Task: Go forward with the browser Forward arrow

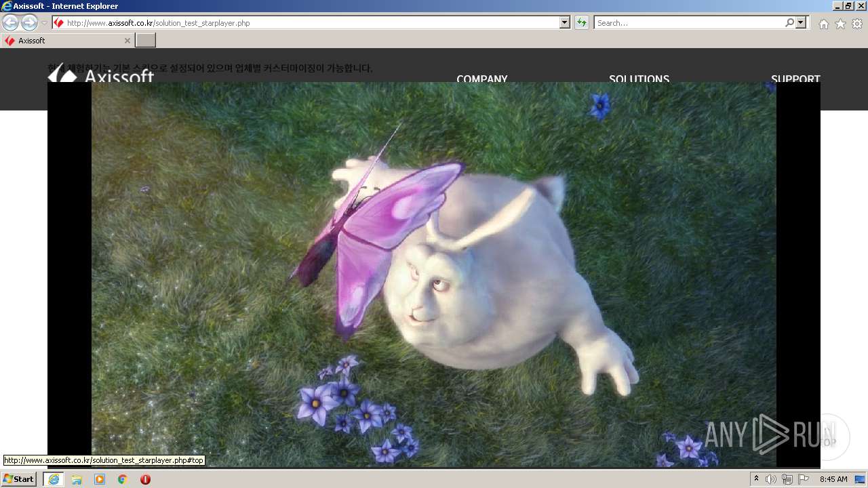Action: (x=29, y=22)
